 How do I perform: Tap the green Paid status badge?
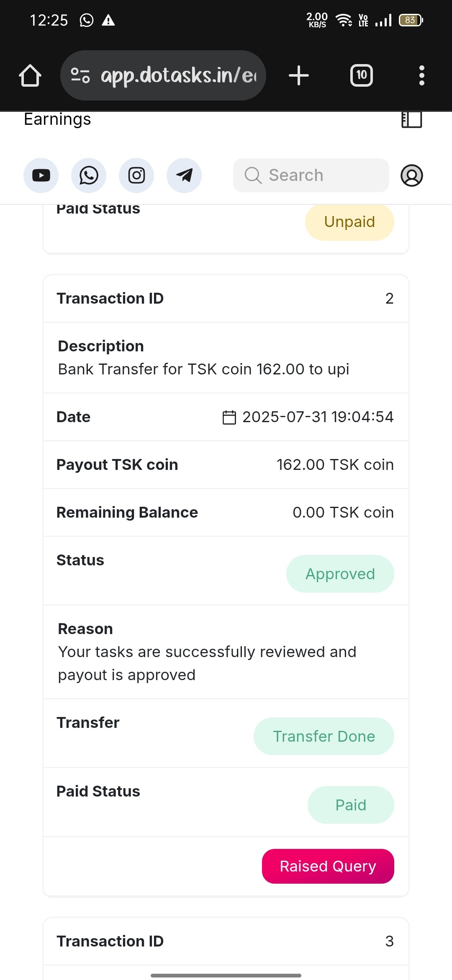tap(351, 805)
